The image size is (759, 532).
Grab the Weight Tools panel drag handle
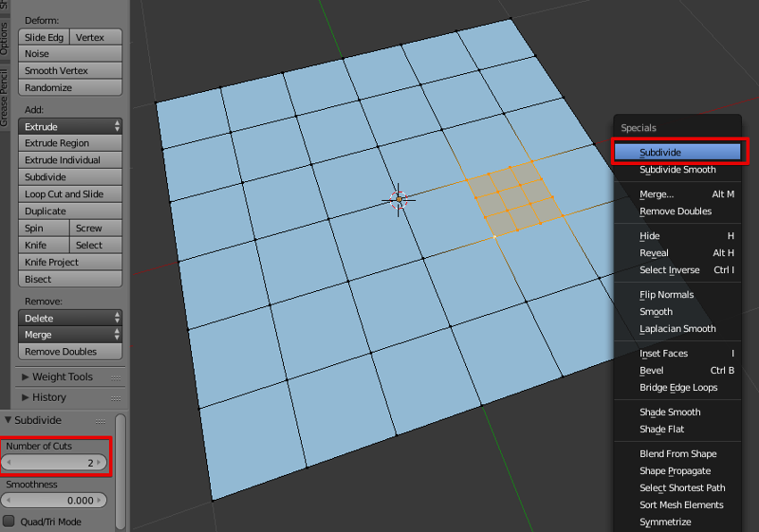point(116,378)
